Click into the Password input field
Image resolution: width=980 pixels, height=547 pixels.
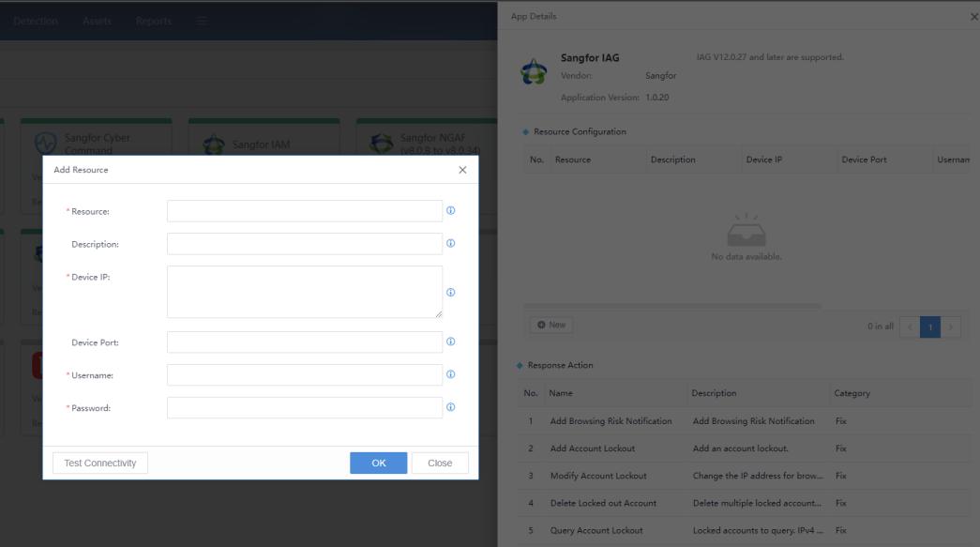pyautogui.click(x=305, y=407)
